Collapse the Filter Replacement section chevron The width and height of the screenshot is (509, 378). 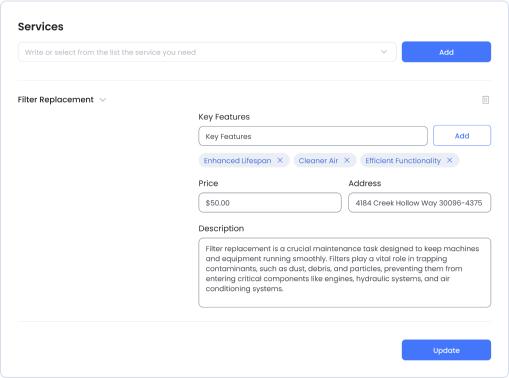click(103, 100)
